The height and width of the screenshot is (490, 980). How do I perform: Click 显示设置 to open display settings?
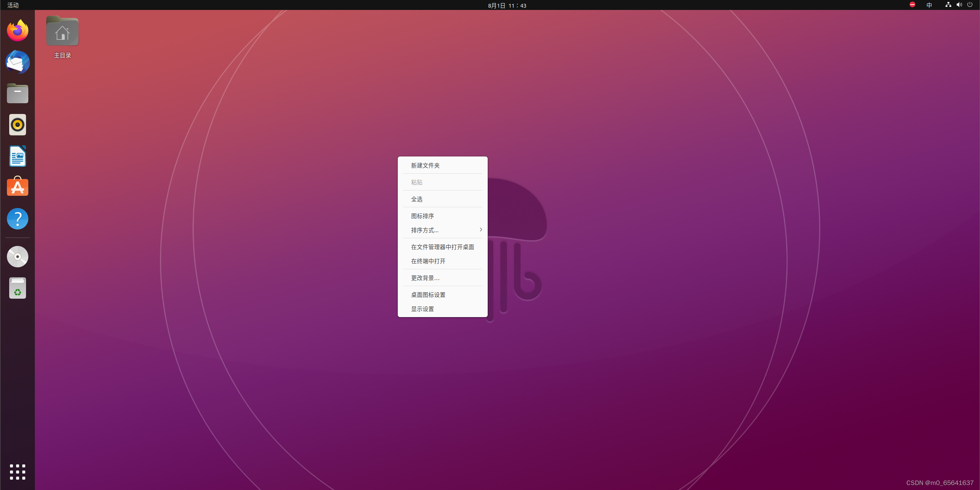[x=422, y=309]
